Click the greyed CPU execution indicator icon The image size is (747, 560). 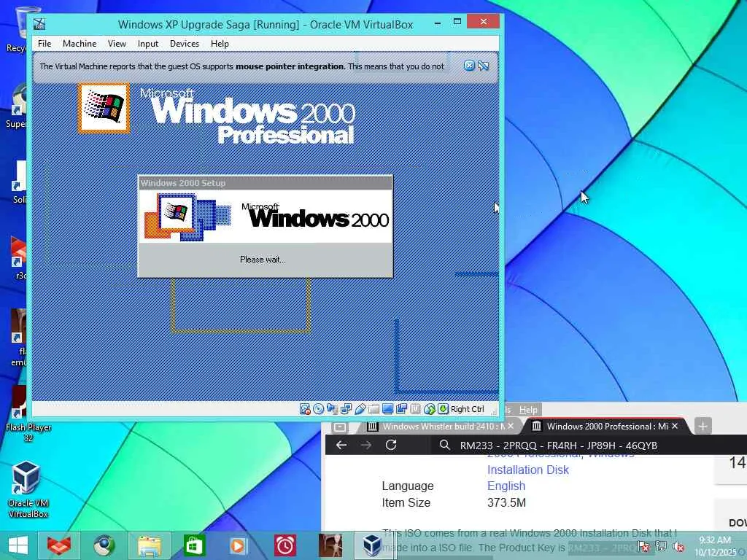tap(415, 409)
